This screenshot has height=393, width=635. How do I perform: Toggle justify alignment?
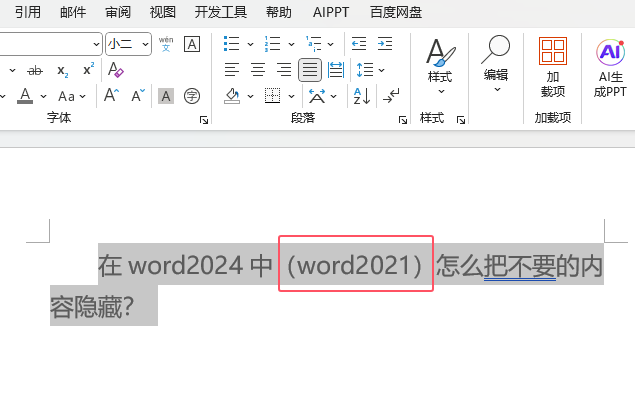310,70
